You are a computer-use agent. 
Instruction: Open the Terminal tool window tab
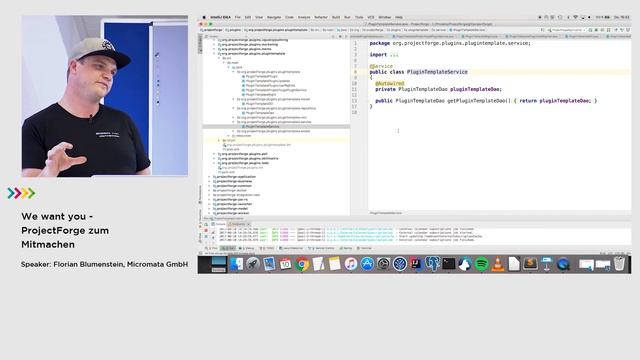(x=364, y=248)
